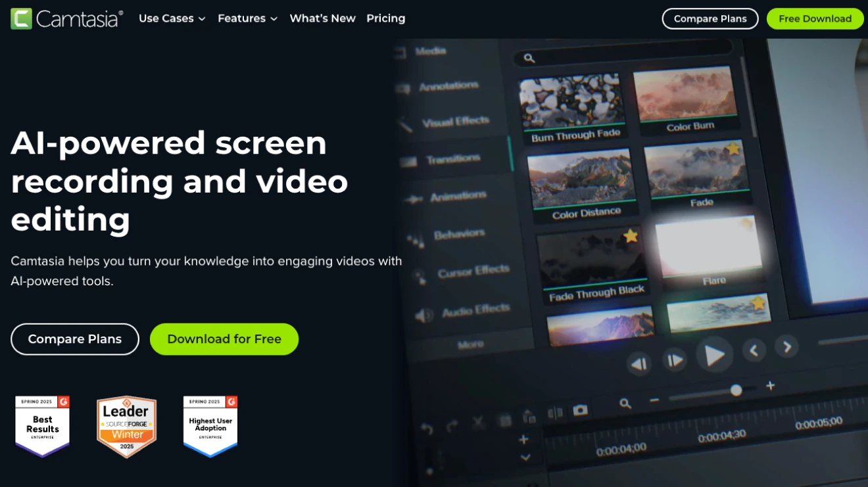Click the camera snapshot icon on the toolbar
Image resolution: width=868 pixels, height=487 pixels.
point(581,408)
